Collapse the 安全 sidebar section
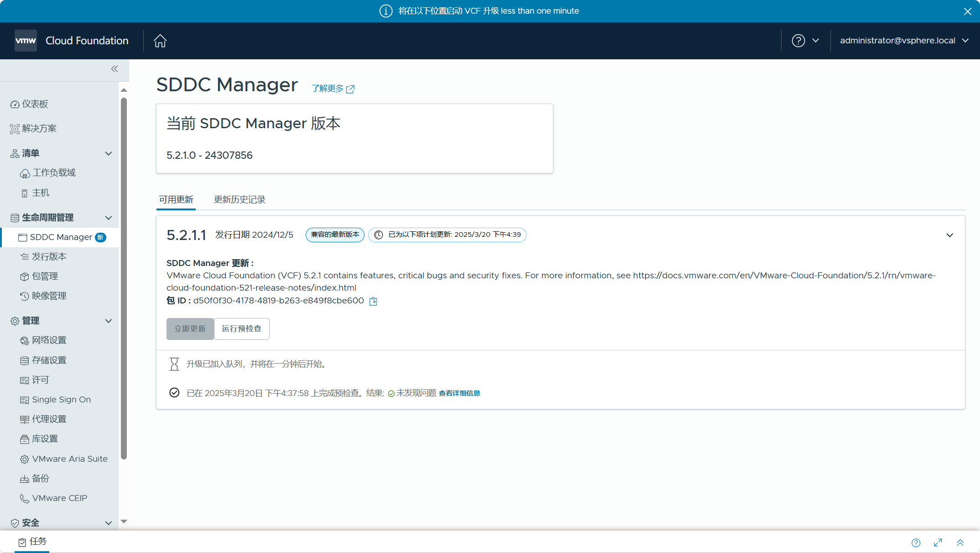Screen dimensions: 980x553 109,523
